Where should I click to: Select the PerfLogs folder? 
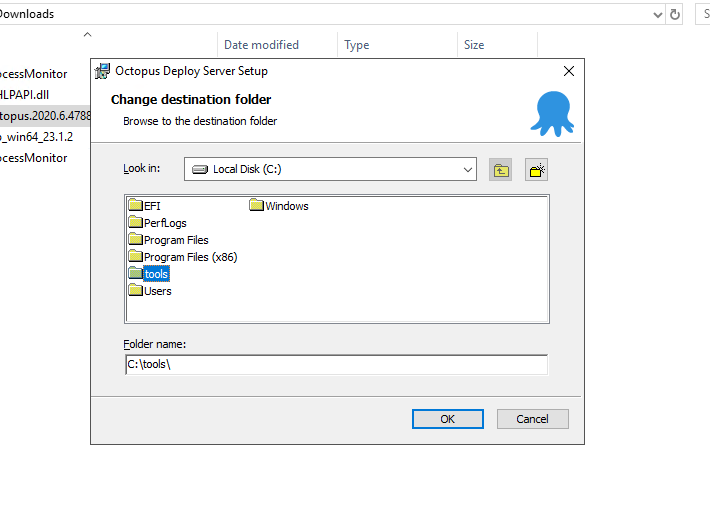pyautogui.click(x=164, y=223)
